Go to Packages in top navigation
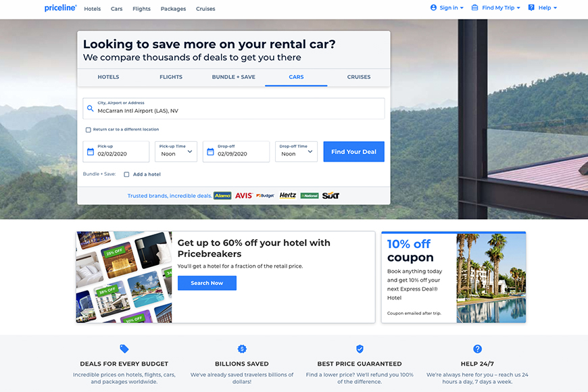This screenshot has width=588, height=392. click(173, 9)
